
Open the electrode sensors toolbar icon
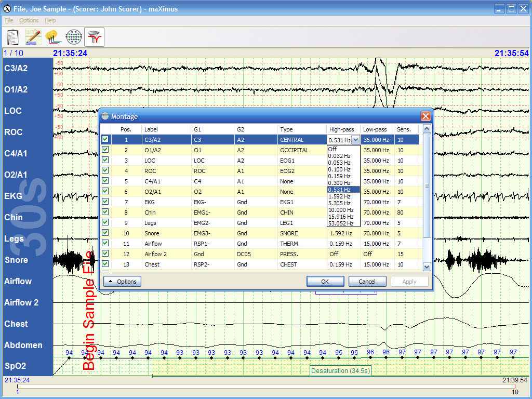tap(53, 37)
